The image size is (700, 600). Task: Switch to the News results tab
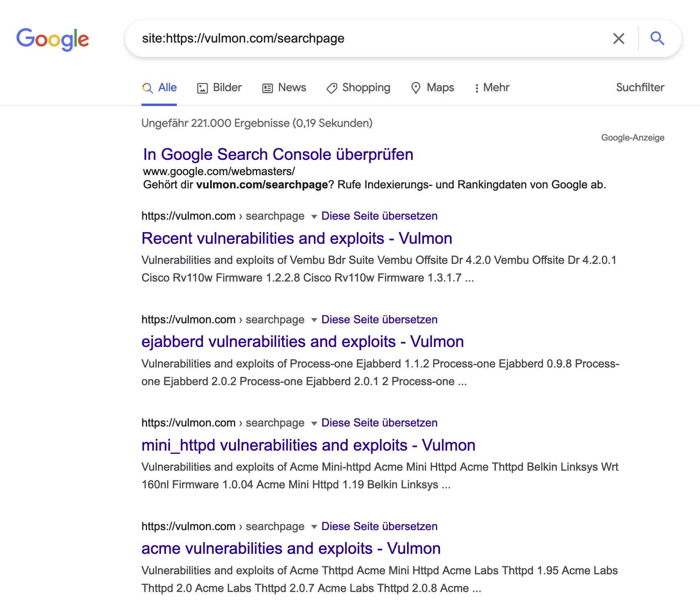(284, 88)
